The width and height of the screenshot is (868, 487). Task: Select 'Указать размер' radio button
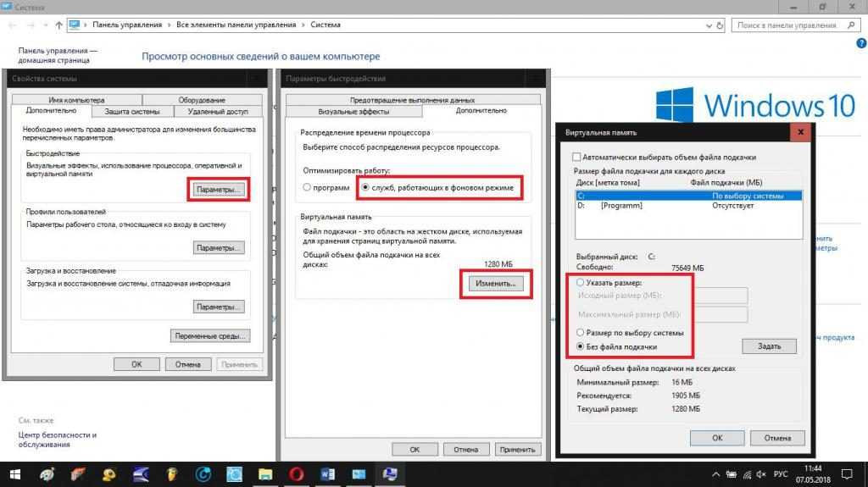pyautogui.click(x=580, y=282)
